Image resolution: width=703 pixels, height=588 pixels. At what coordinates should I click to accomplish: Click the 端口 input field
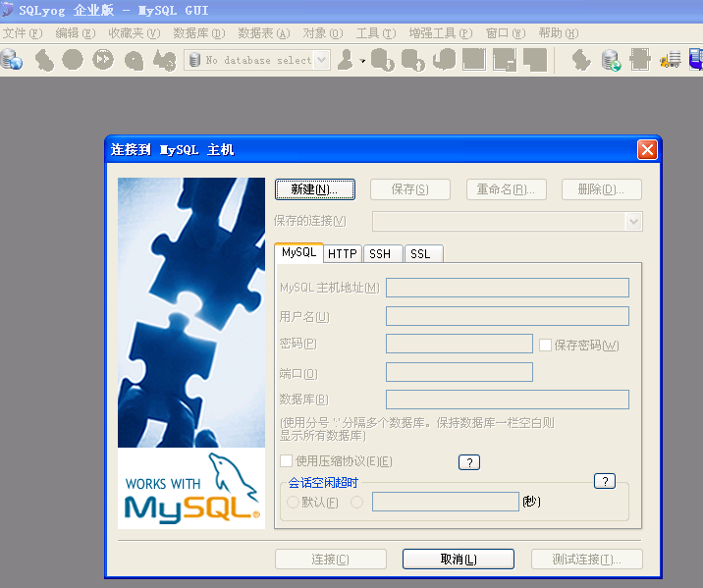(x=460, y=372)
